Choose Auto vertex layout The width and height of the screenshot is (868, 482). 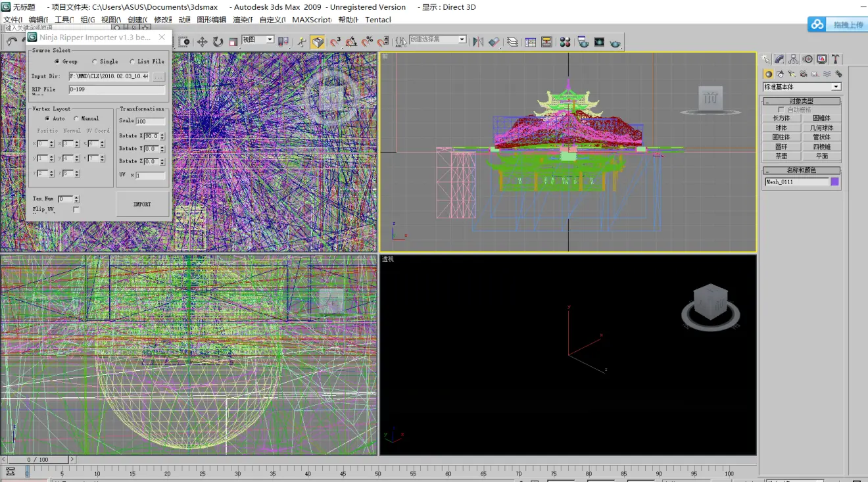coord(47,119)
